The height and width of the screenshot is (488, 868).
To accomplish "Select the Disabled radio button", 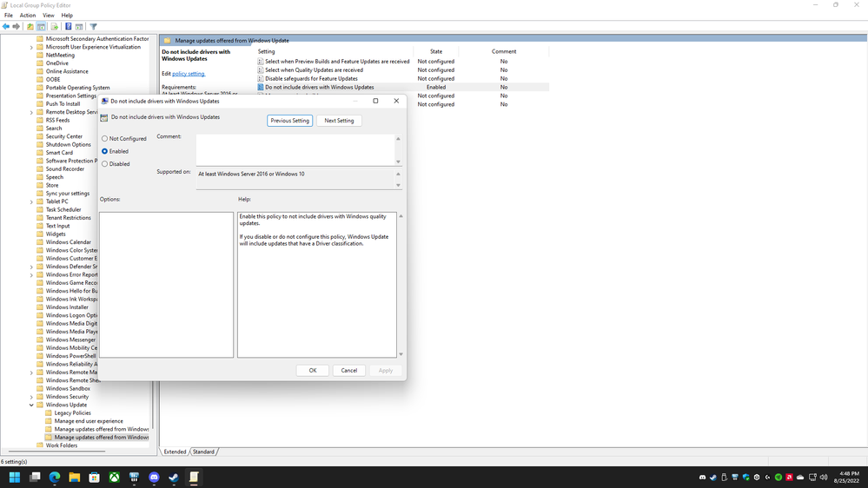I will [x=104, y=164].
